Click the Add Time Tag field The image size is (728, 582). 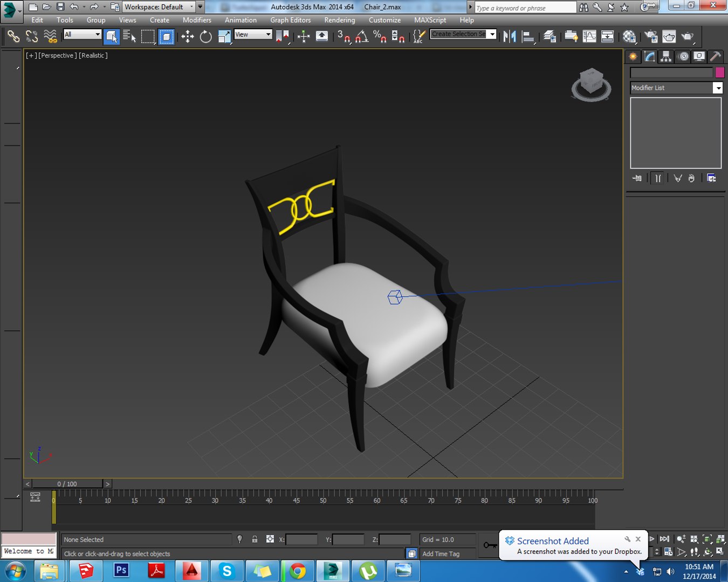point(448,553)
